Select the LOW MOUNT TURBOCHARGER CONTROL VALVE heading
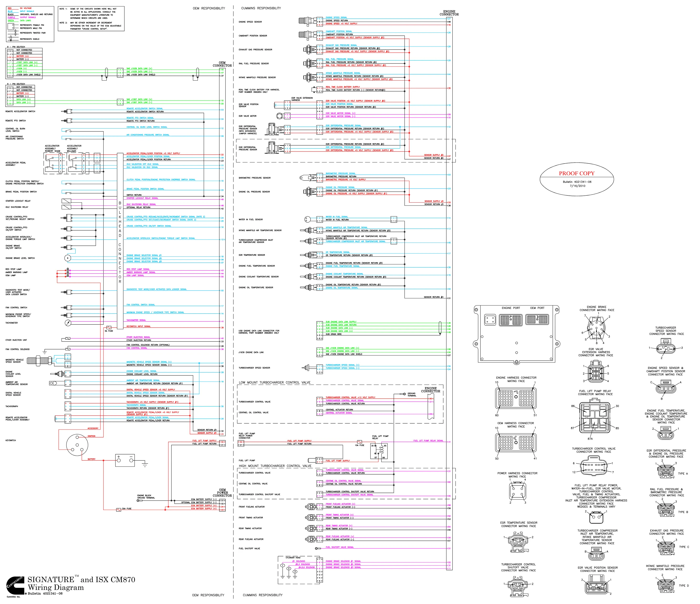Viewport: 700px width, 604px height. [x=275, y=383]
